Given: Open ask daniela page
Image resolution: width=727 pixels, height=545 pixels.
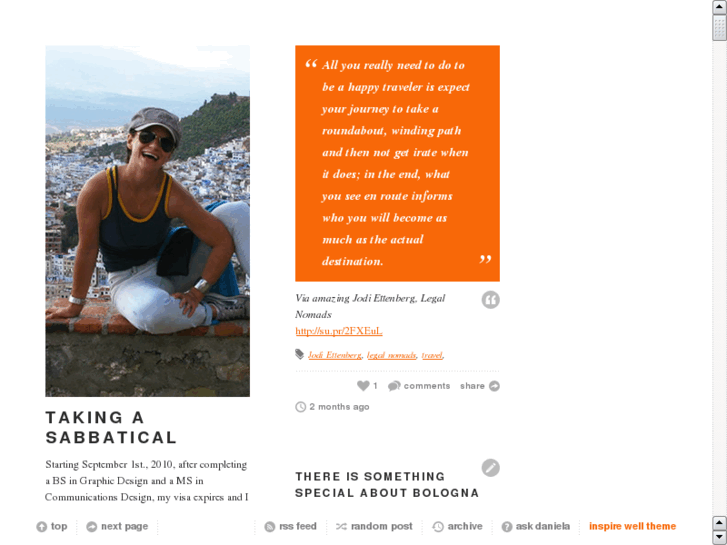Looking at the screenshot, I should coord(536,526).
